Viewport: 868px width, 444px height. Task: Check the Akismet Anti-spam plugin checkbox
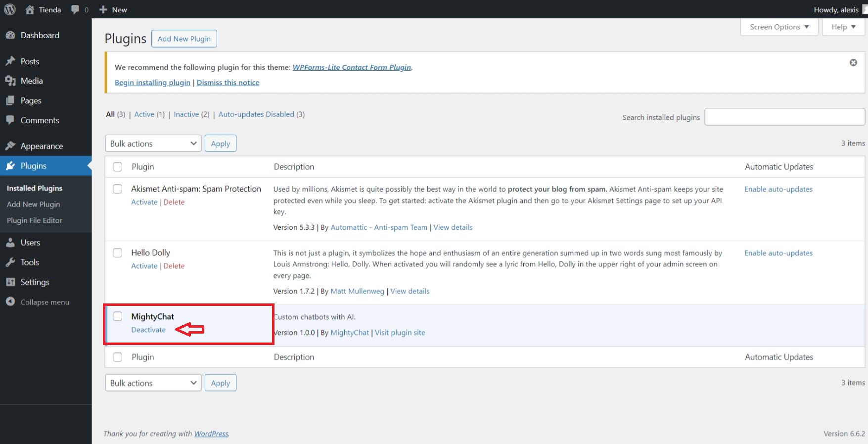[118, 189]
